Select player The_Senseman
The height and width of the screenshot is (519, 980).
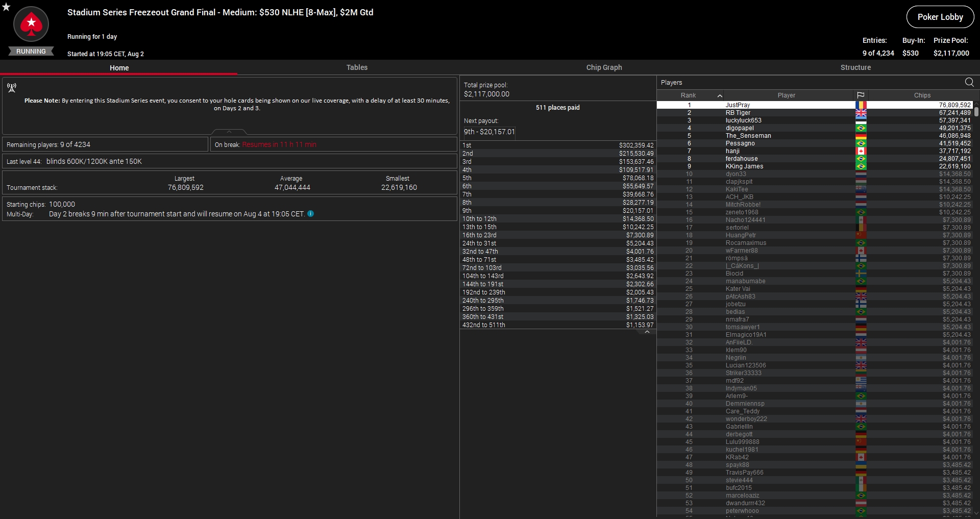point(815,136)
